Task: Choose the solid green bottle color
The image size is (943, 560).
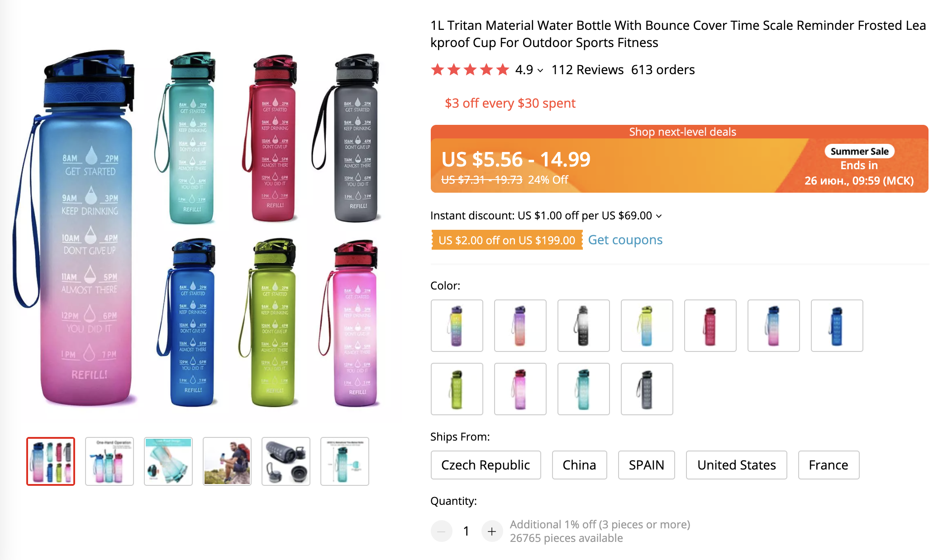Action: point(457,389)
